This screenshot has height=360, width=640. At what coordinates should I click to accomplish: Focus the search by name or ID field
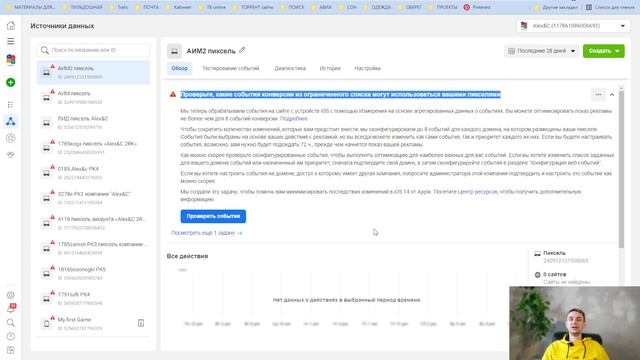coord(93,50)
